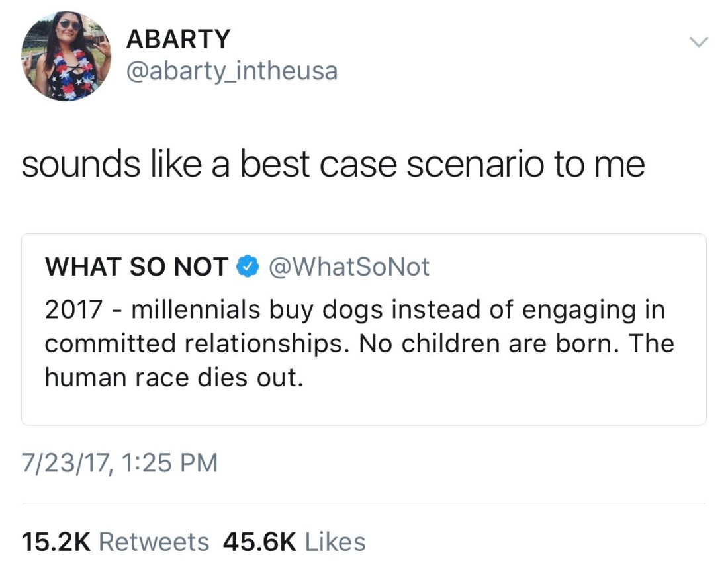Click the "Retweets" label
This screenshot has width=728, height=570.
(154, 542)
